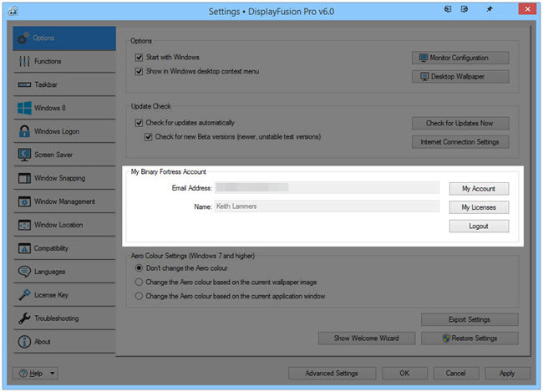Click the Windows 8 logo icon
Viewport: 543px width, 392px height.
(x=24, y=108)
